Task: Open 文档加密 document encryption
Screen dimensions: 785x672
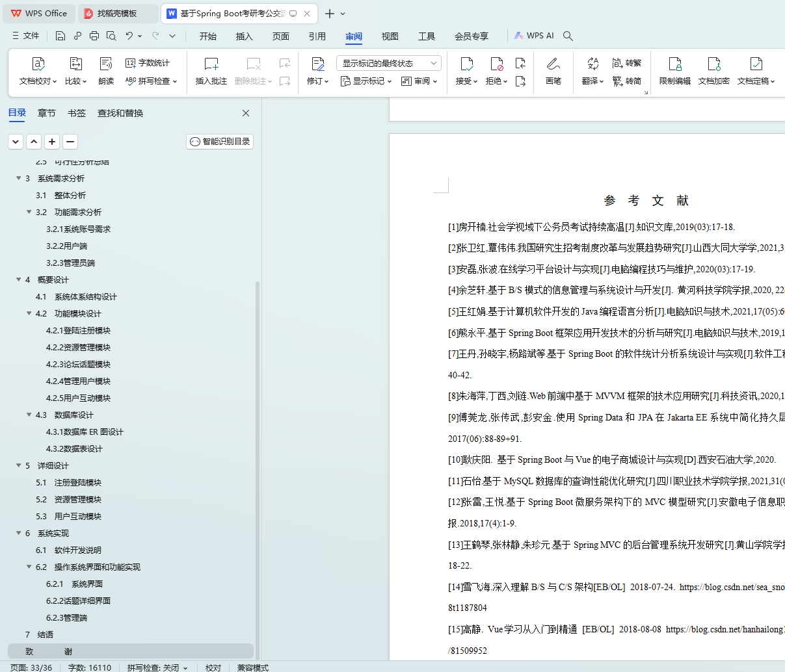Action: (714, 71)
